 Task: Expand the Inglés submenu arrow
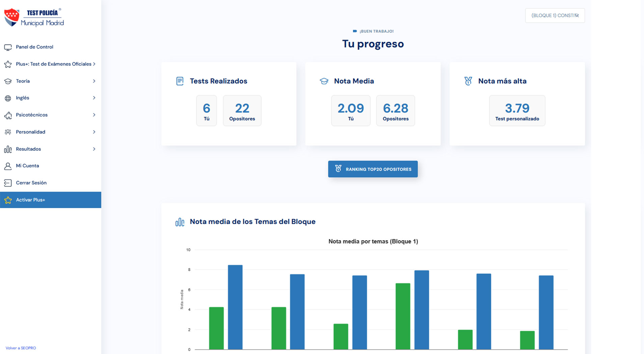pos(94,98)
